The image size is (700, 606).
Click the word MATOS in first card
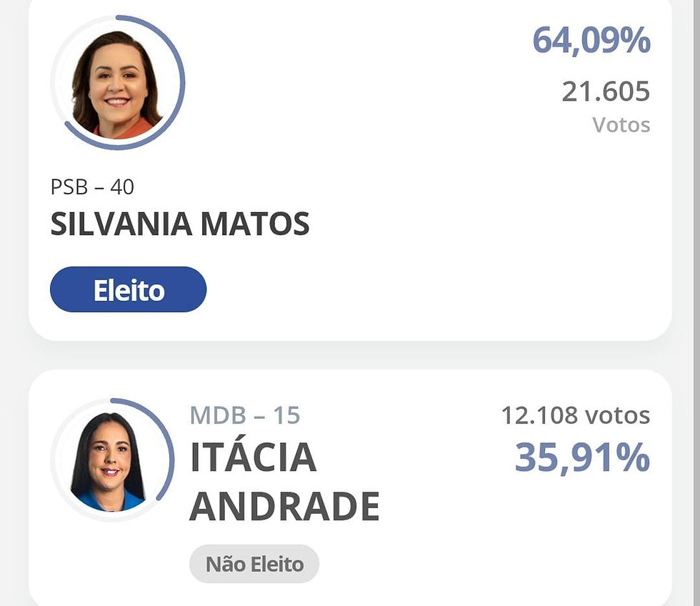tap(256, 224)
